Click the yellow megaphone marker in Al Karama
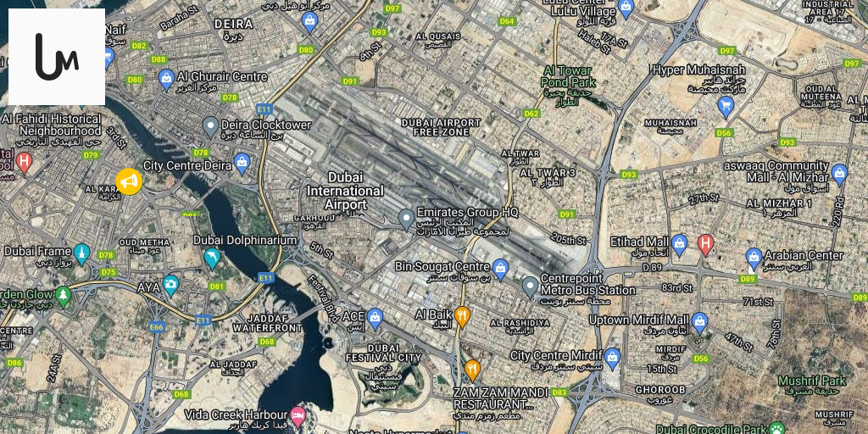Screen dimensions: 868x434 [129, 181]
